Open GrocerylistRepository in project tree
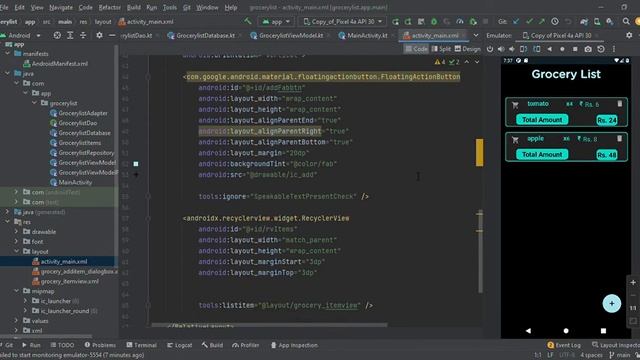Image resolution: width=640 pixels, height=360 pixels. click(x=82, y=153)
